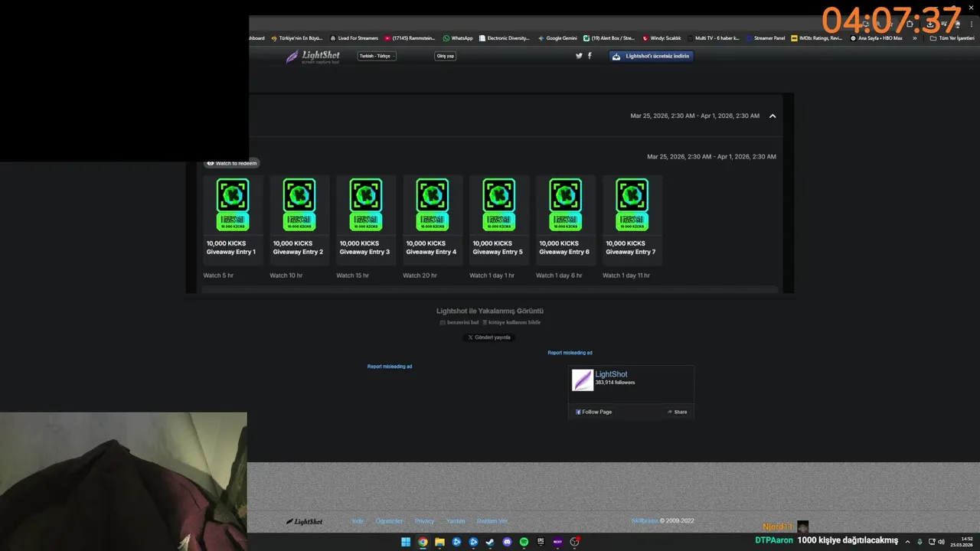Click Lightshot'ı ücretsiz indirin download button
The width and height of the screenshot is (980, 551).
click(x=652, y=56)
